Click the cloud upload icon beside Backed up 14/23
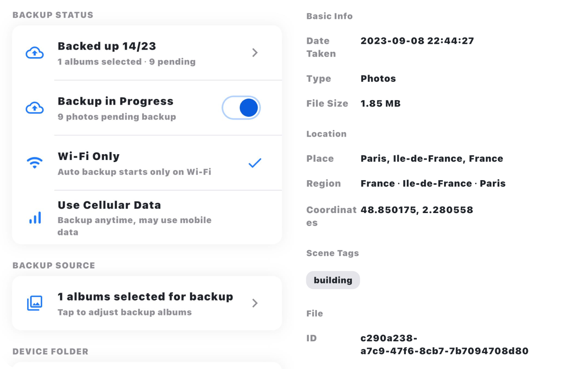Image resolution: width=588 pixels, height=369 pixels. tap(35, 53)
